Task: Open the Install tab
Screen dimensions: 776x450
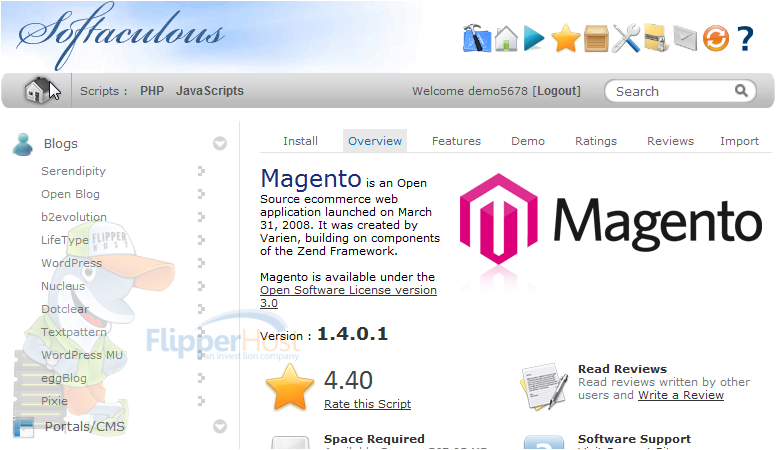Action: click(x=300, y=141)
